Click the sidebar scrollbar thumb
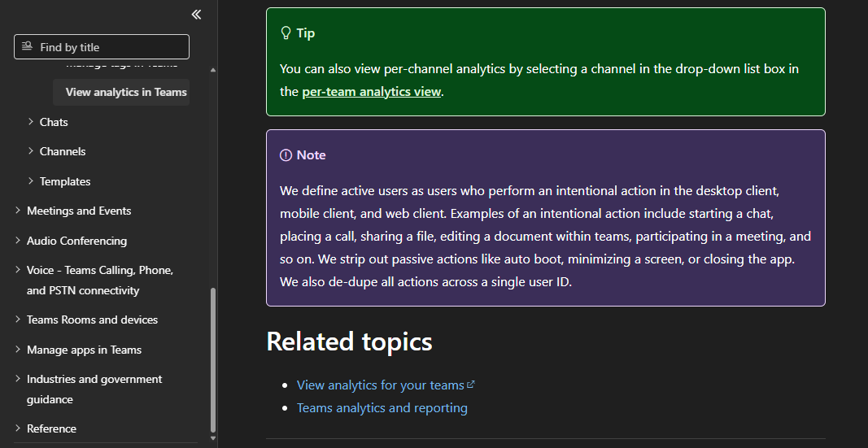The width and height of the screenshot is (868, 448). point(213,359)
